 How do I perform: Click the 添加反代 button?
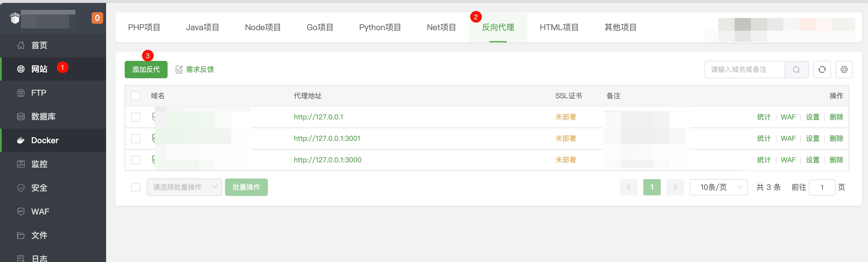146,69
